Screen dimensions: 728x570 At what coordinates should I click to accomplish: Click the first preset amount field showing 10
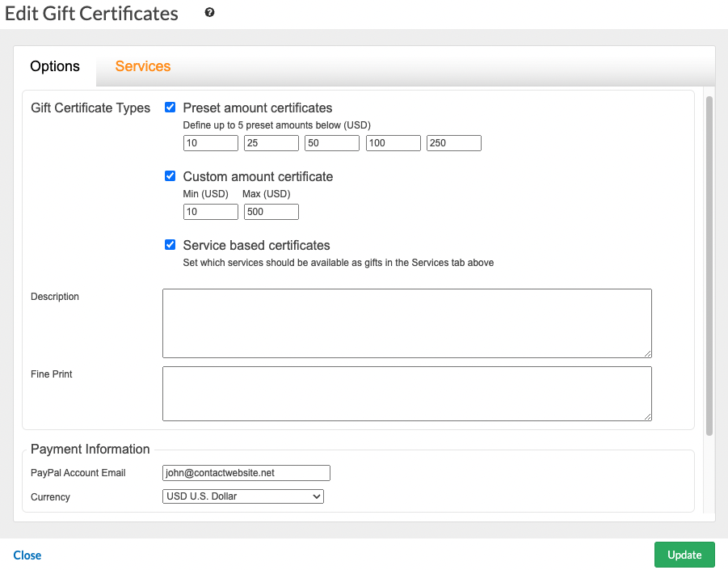(x=210, y=142)
